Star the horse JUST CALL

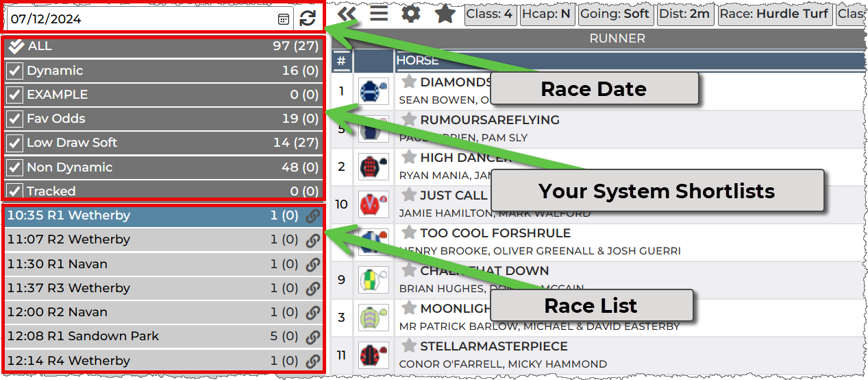pyautogui.click(x=409, y=195)
